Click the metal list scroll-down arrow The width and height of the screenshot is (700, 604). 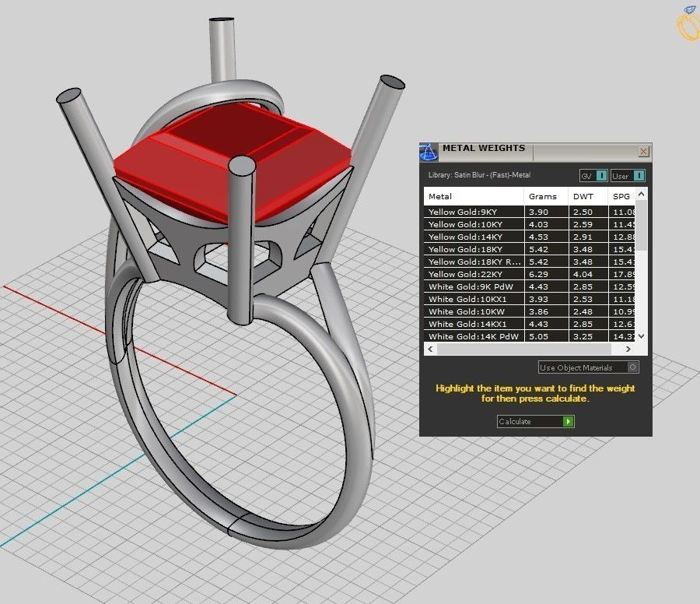point(642,336)
